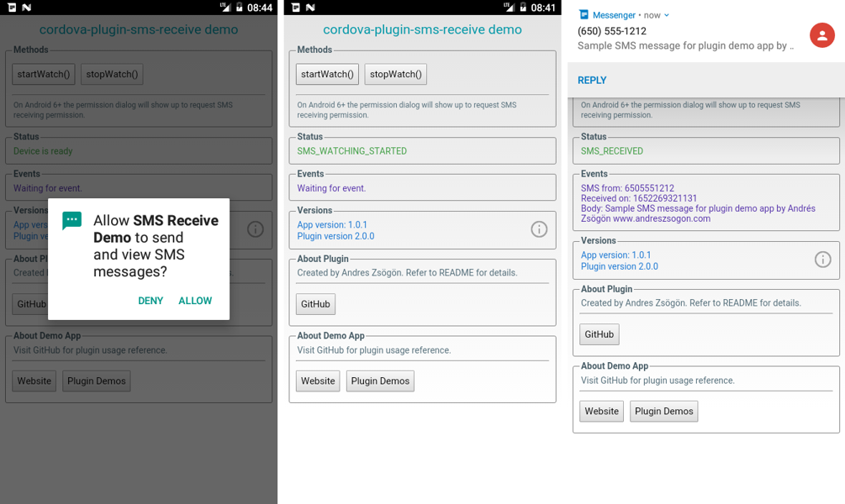Choose DENY in the SMS permission dialog

pos(151,301)
